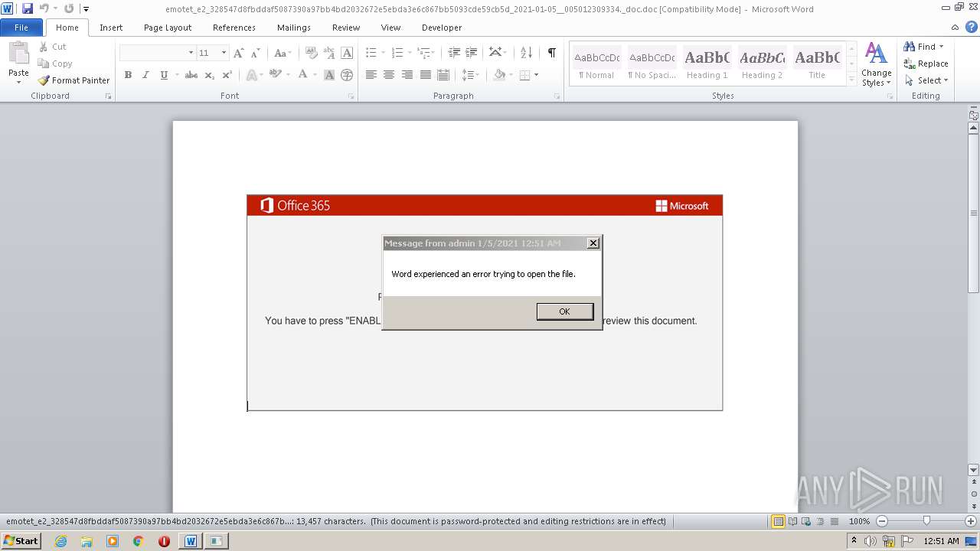The image size is (980, 551).
Task: Toggle Bold formatting
Action: (128, 75)
